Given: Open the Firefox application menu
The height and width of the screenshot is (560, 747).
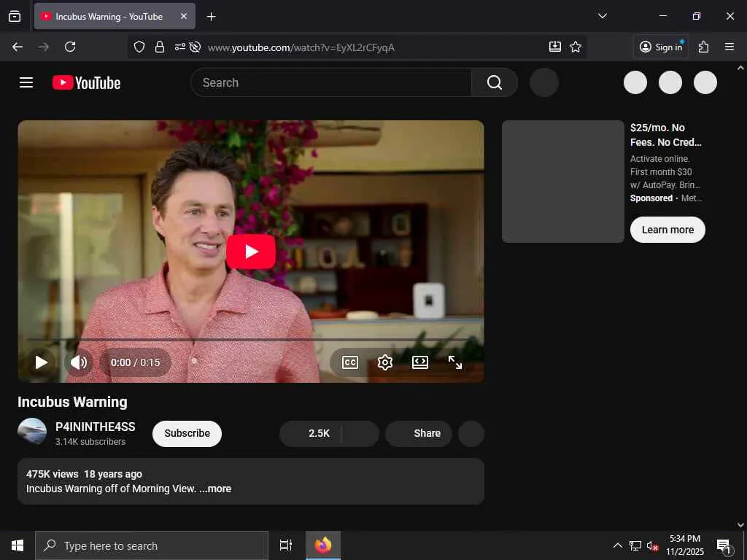Looking at the screenshot, I should (729, 47).
